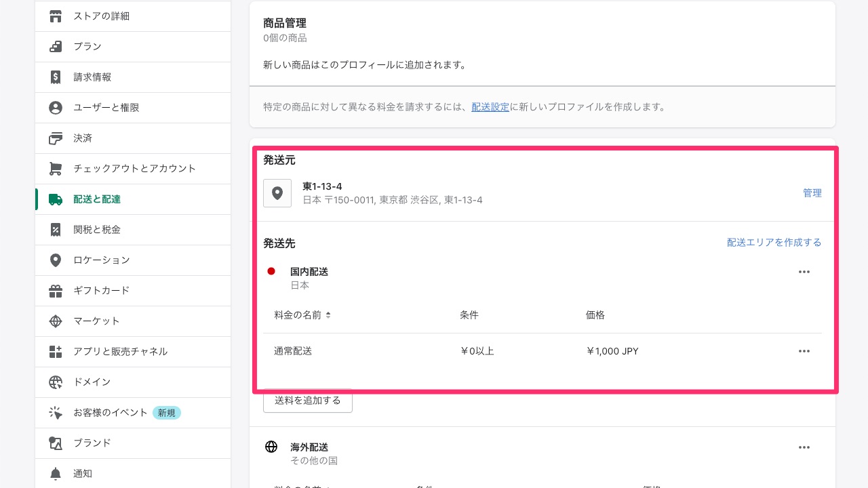Go to 請求情報 settings
Viewport: 868px width, 488px height.
tap(133, 77)
